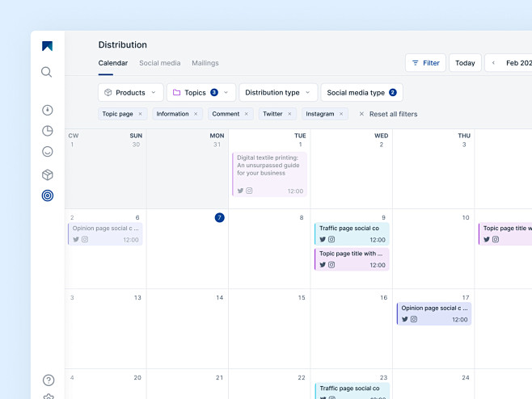
Task: Open the help question mark icon
Action: [49, 380]
